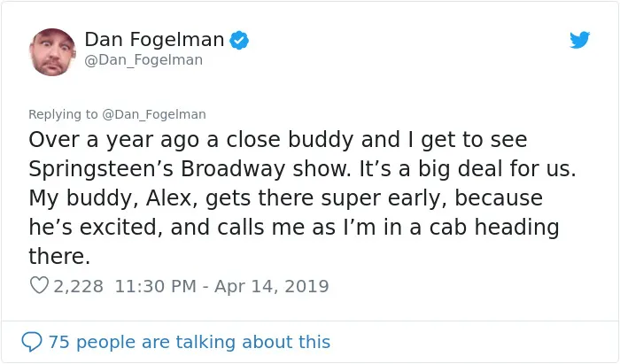Viewport: 620px width, 364px height.
Task: Click the Apr 14, 2019 date
Action: [x=272, y=286]
